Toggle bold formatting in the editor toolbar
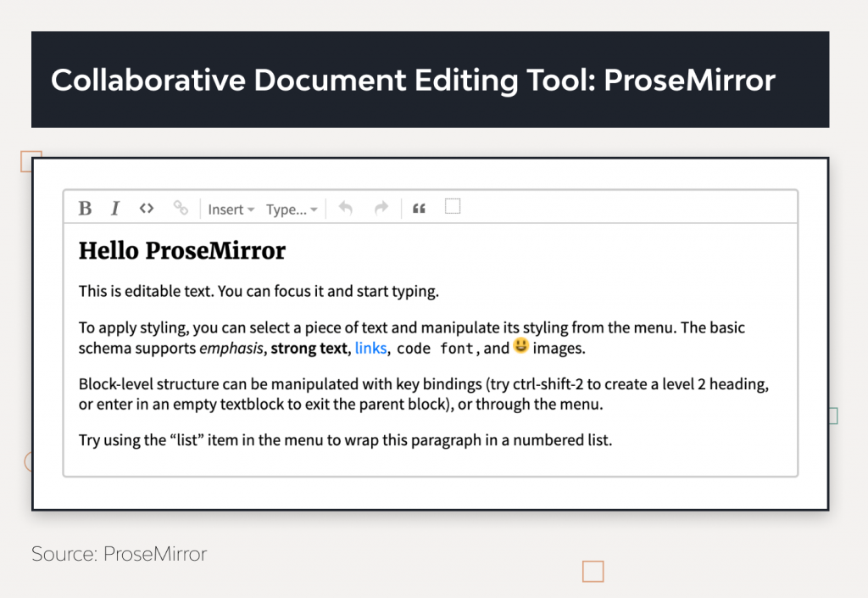The height and width of the screenshot is (598, 868). point(85,208)
